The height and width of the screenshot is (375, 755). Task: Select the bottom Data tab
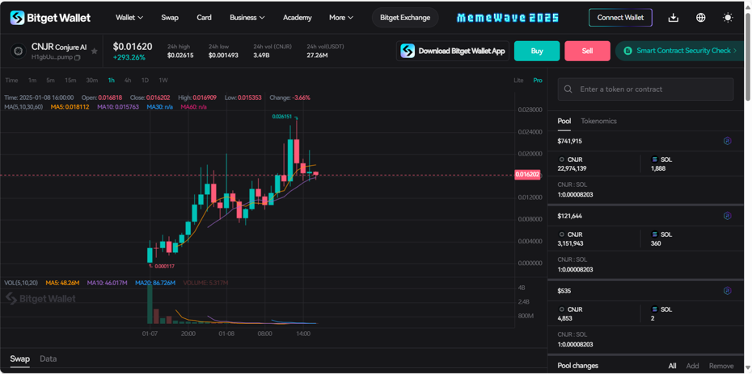(48, 359)
